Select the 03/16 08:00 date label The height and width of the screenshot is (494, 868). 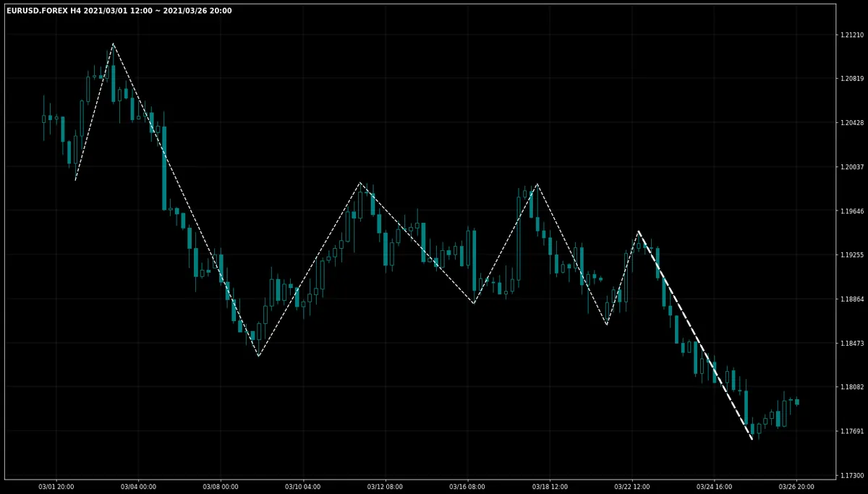point(467,487)
